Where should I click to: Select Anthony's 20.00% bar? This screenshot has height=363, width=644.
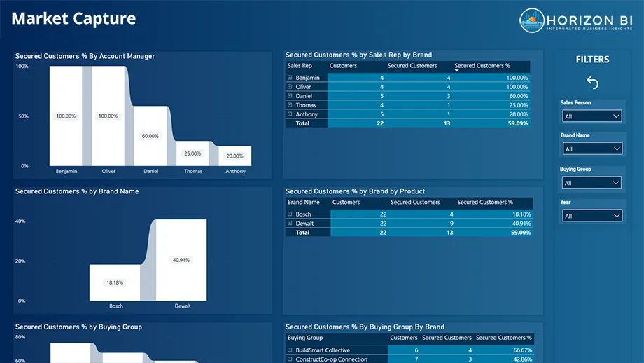[x=235, y=156]
